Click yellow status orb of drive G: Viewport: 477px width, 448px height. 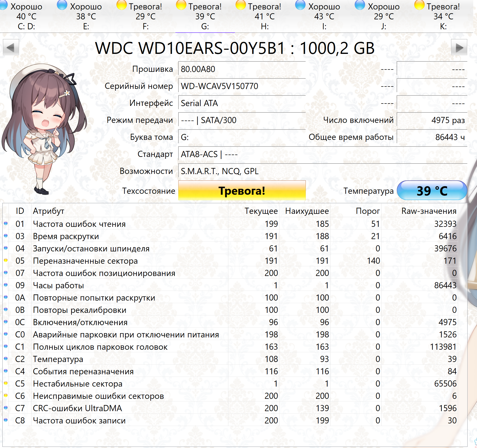tap(181, 4)
